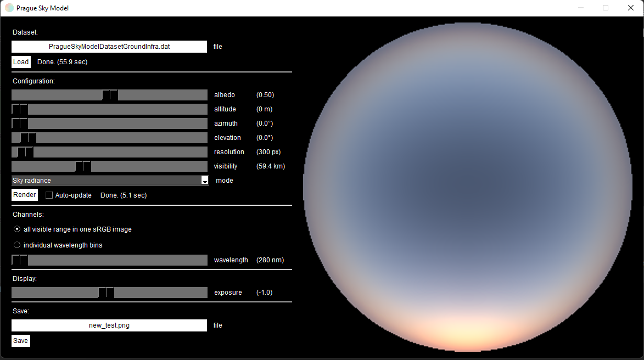Enable the Auto-update checkbox
644x360 pixels.
[x=49, y=195]
